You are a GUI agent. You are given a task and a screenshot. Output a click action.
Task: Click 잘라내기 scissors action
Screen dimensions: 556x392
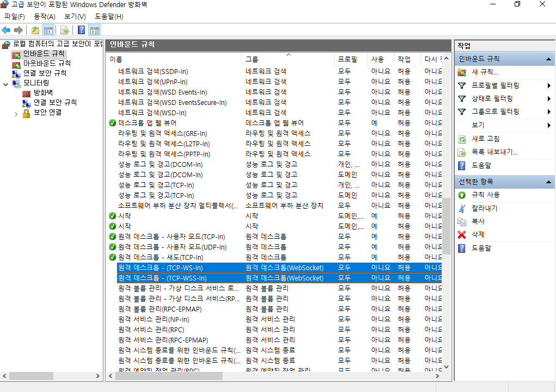(484, 208)
